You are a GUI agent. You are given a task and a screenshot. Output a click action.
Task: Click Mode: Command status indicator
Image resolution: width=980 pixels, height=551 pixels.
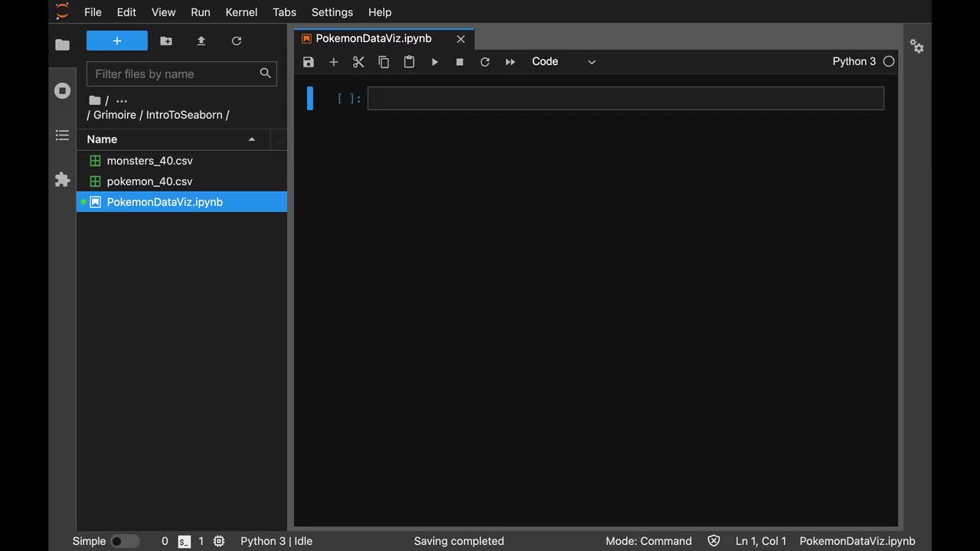click(x=648, y=541)
